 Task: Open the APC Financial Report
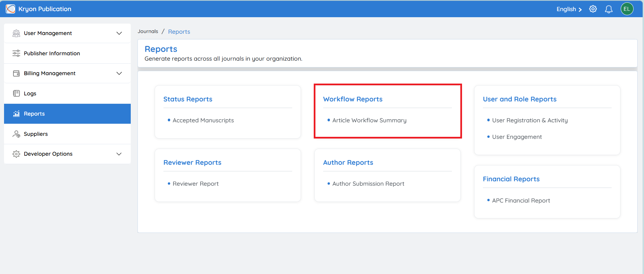(x=521, y=201)
